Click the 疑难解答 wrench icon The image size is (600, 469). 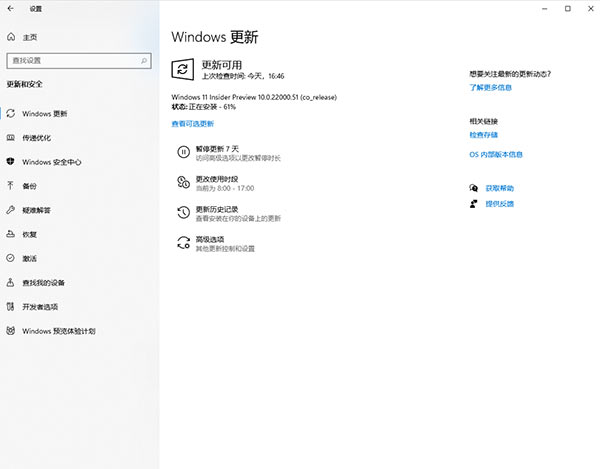(x=11, y=210)
